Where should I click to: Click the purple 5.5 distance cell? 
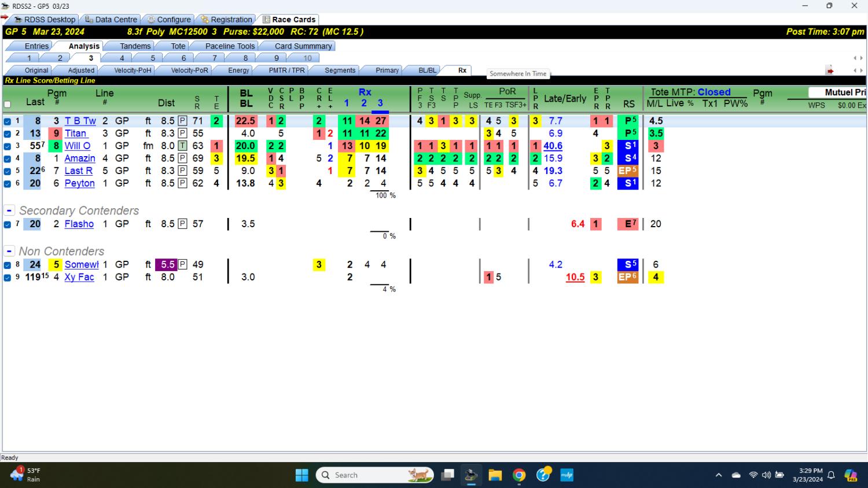click(167, 265)
